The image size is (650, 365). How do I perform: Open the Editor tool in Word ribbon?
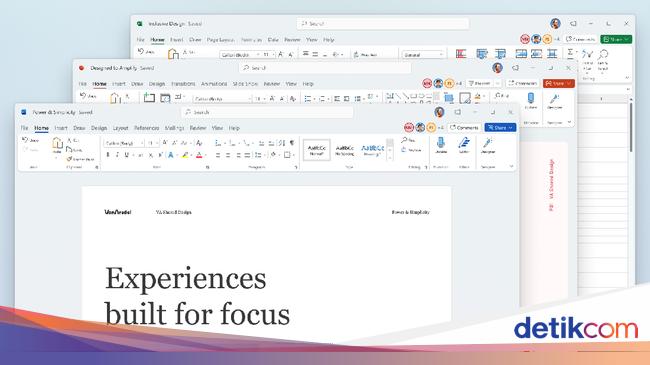[464, 146]
